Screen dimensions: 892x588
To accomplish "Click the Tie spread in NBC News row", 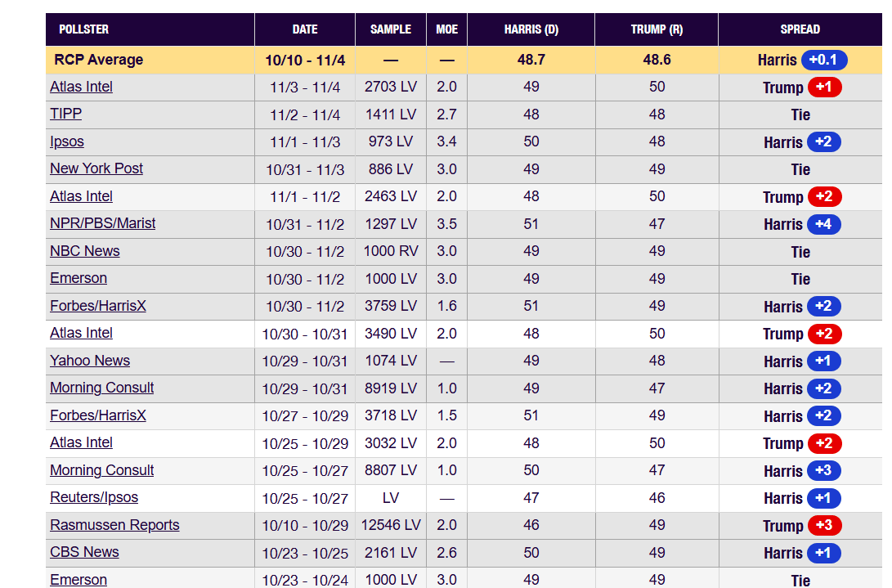I will [800, 252].
